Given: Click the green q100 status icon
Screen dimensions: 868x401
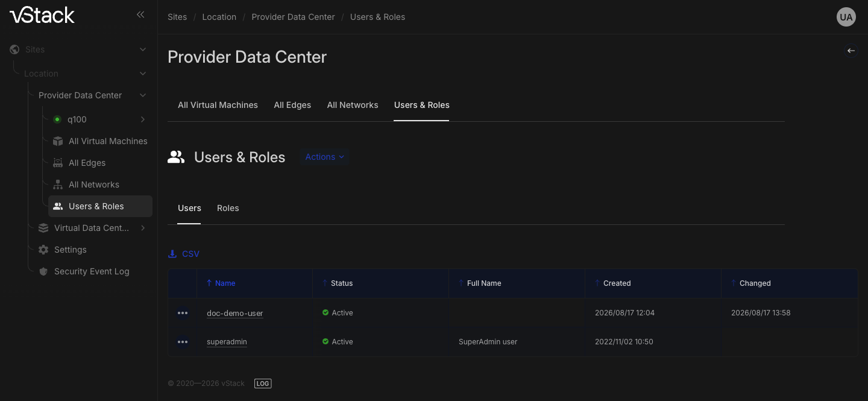Looking at the screenshot, I should [x=57, y=119].
